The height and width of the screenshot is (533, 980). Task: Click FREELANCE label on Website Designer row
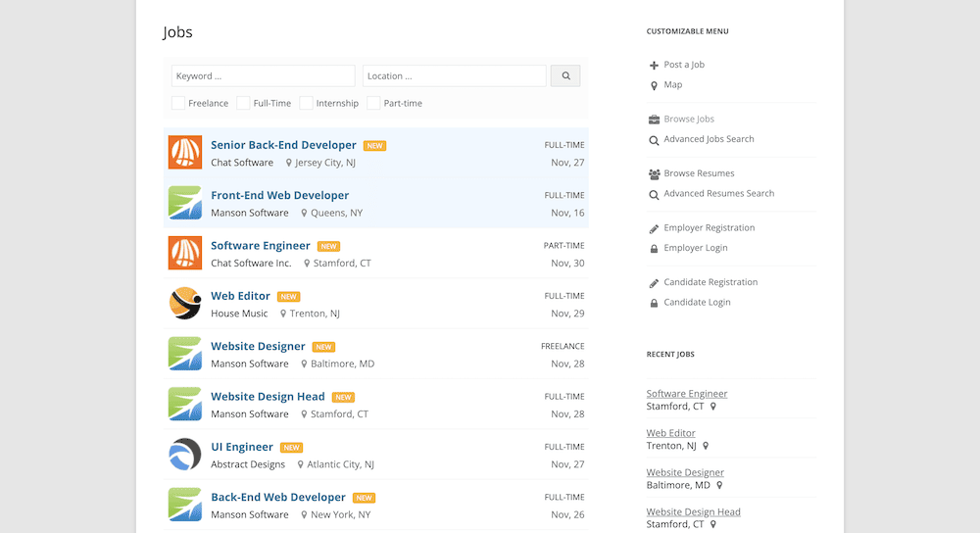tap(563, 346)
